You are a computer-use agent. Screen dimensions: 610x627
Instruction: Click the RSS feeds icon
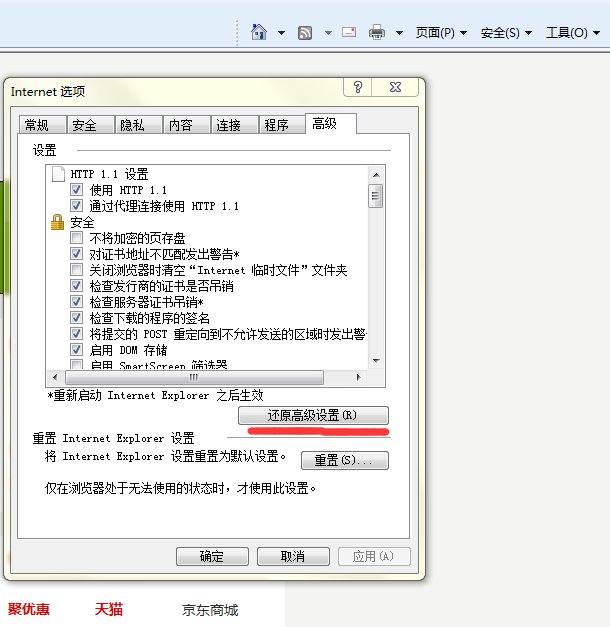click(x=305, y=33)
